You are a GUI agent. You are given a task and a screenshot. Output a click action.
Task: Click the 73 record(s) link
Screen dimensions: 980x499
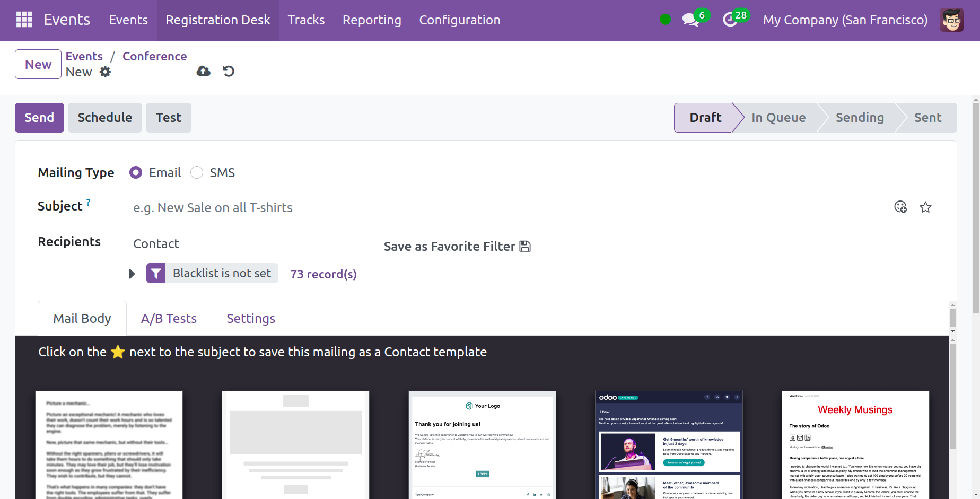(323, 274)
